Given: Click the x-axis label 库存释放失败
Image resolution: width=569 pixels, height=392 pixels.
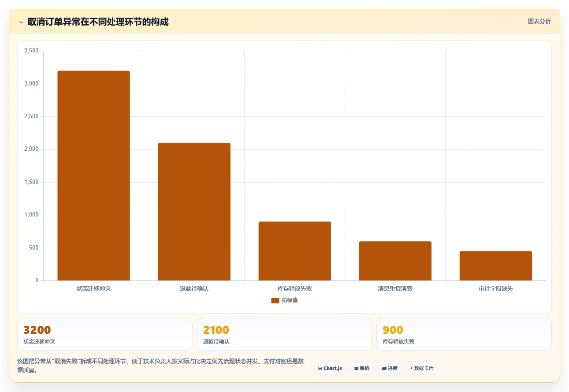Looking at the screenshot, I should (294, 289).
